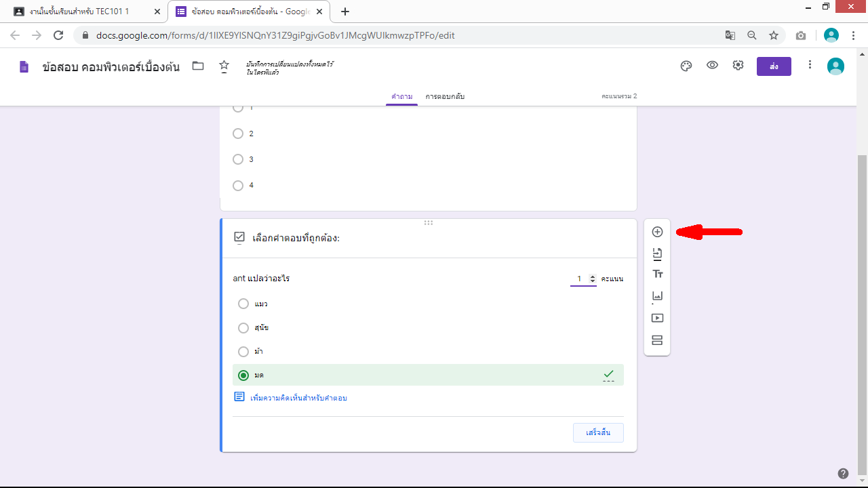Preview the form with eye icon

coord(712,66)
